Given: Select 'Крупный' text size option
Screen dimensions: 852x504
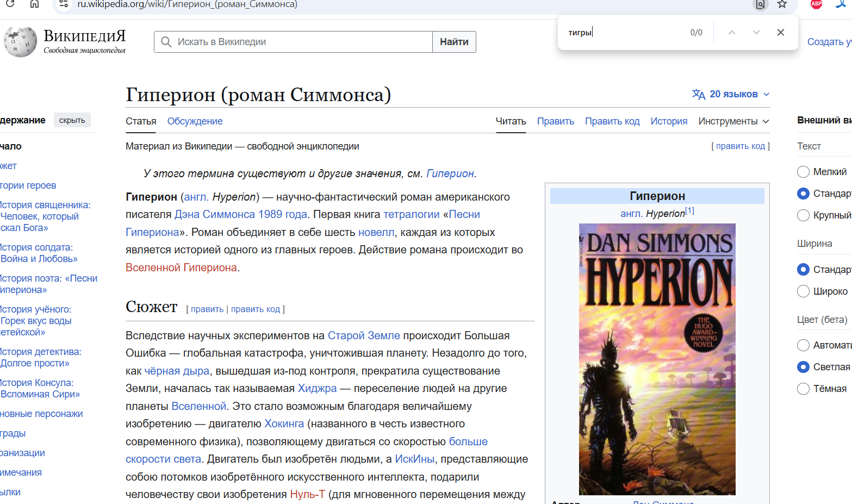Looking at the screenshot, I should tap(803, 215).
